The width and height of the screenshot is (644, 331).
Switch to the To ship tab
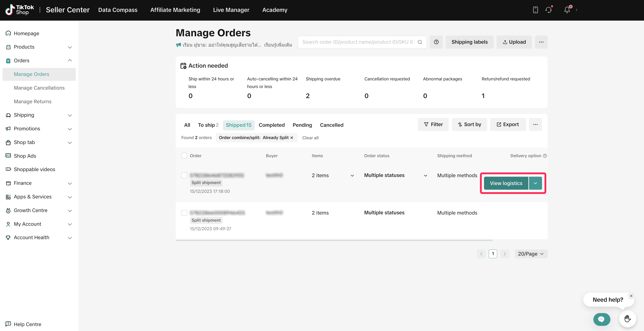[x=208, y=125]
